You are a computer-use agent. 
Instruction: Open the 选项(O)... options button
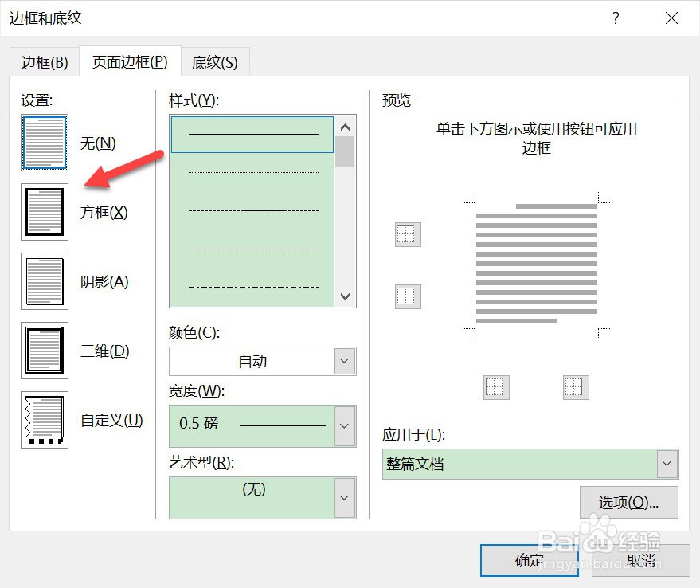click(x=628, y=502)
